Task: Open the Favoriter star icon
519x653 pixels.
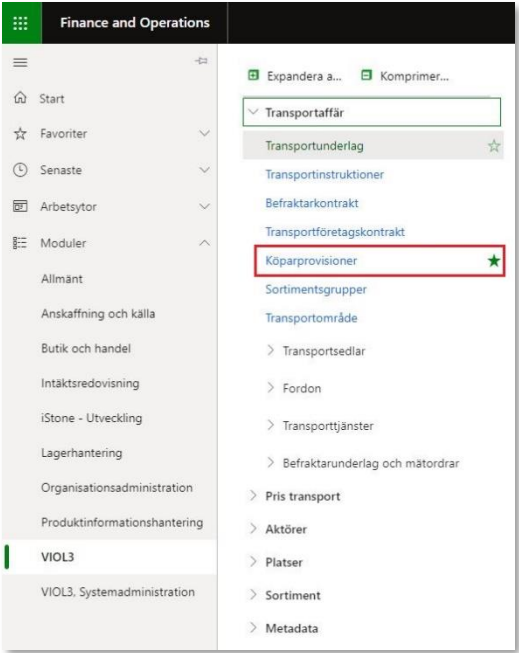Action: 20,134
